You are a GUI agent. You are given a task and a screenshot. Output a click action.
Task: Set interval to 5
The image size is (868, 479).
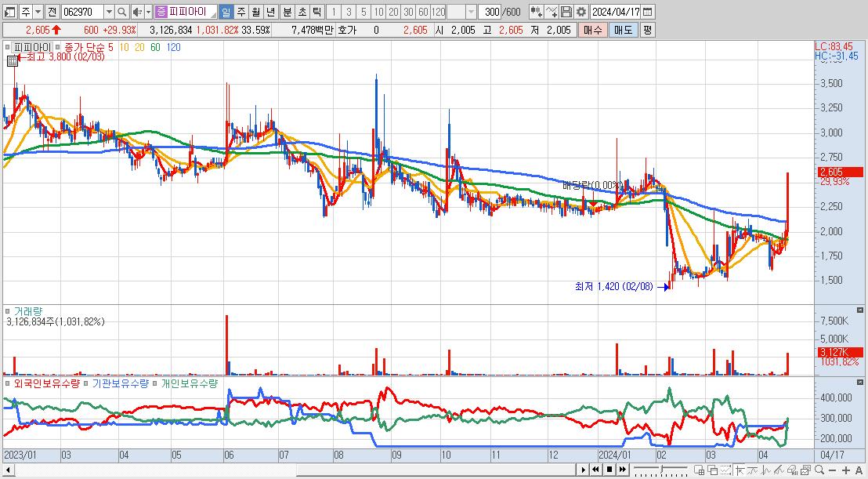[x=363, y=12]
